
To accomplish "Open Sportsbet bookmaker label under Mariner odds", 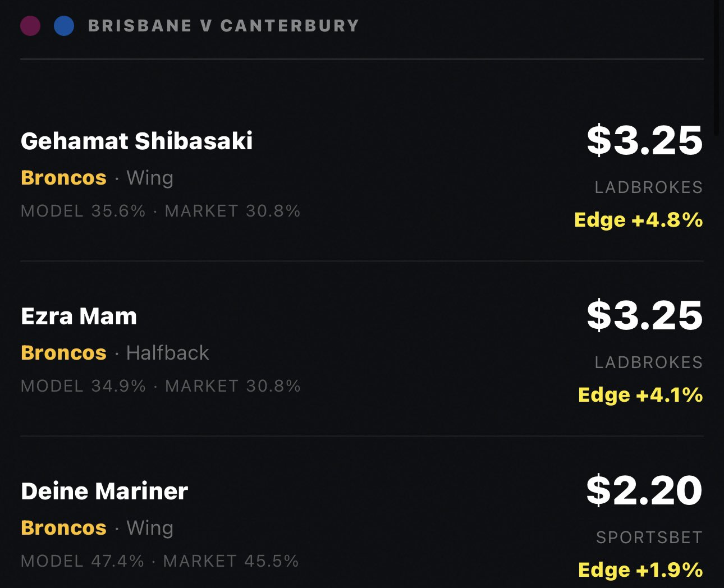I will (649, 538).
